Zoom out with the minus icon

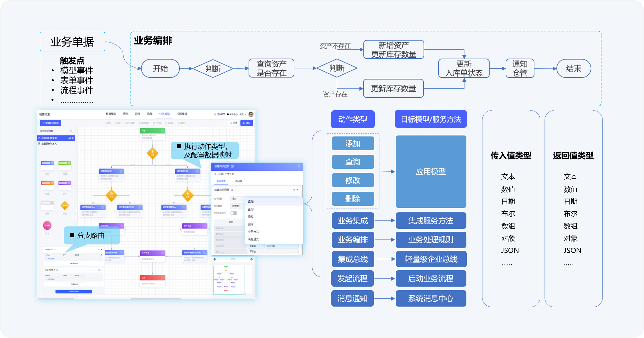(215, 259)
